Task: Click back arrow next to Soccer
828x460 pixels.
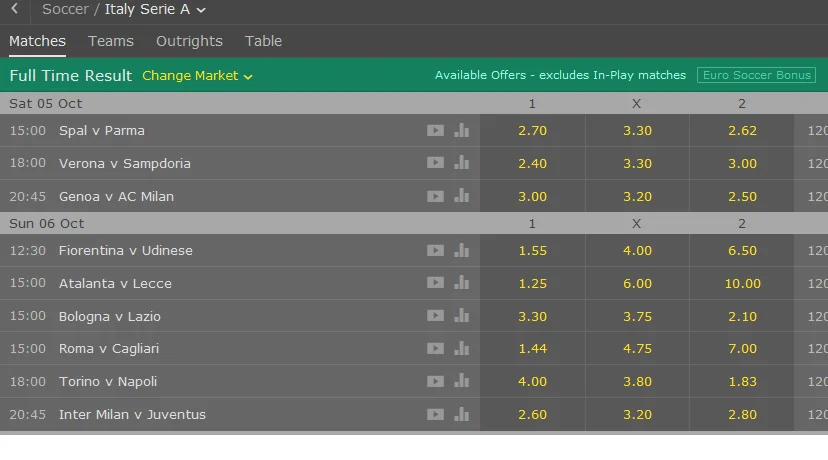Action: coord(14,10)
